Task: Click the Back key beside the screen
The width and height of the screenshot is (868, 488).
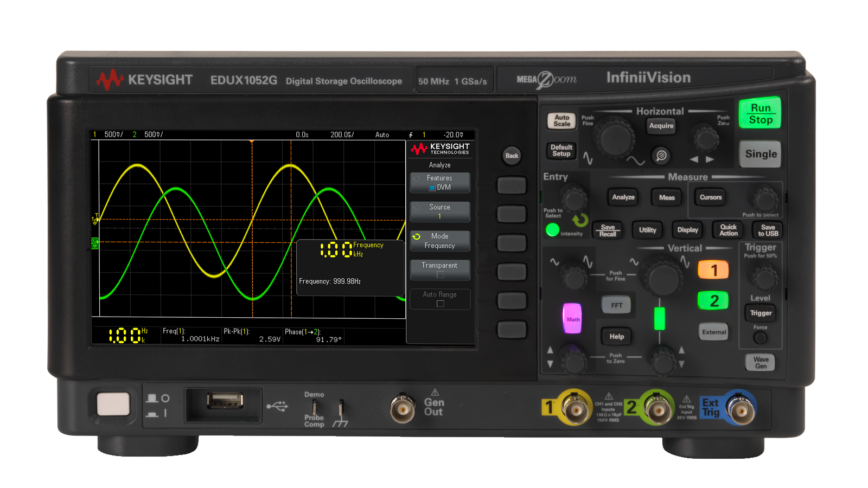Action: pyautogui.click(x=512, y=156)
